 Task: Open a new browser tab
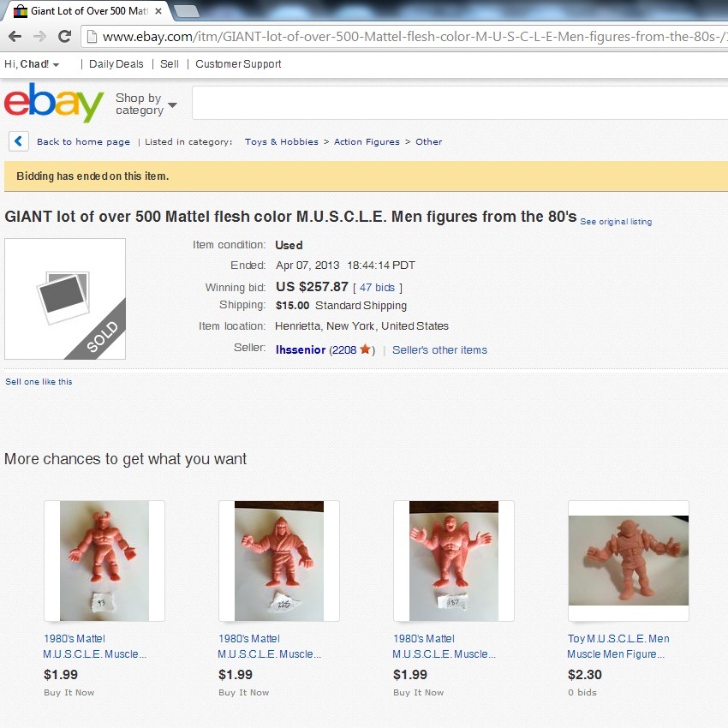tap(186, 11)
